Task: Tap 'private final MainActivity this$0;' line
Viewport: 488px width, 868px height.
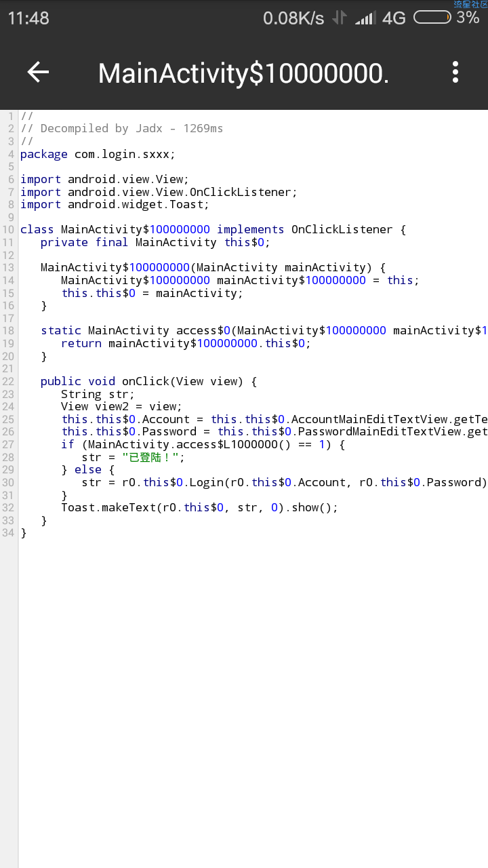Action: click(x=155, y=243)
